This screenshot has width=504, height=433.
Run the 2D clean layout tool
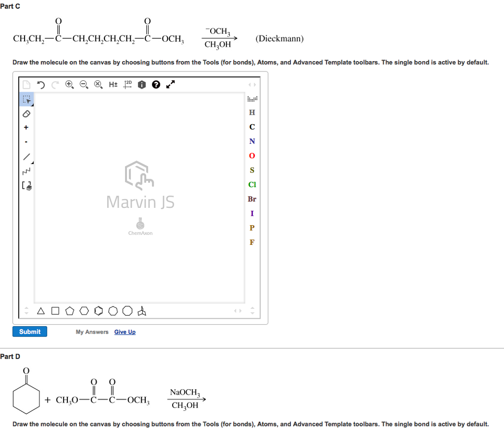tap(127, 85)
